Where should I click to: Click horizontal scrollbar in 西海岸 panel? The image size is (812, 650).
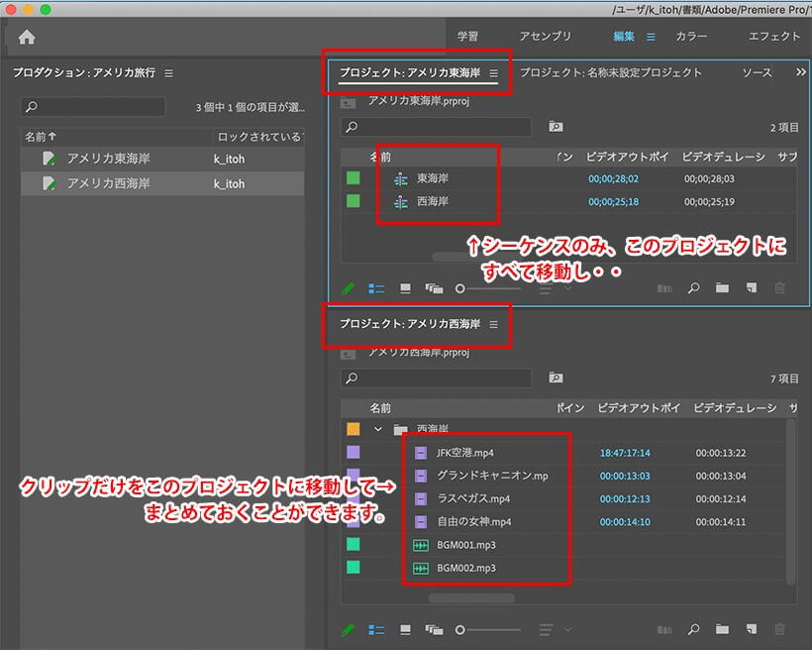[x=471, y=598]
